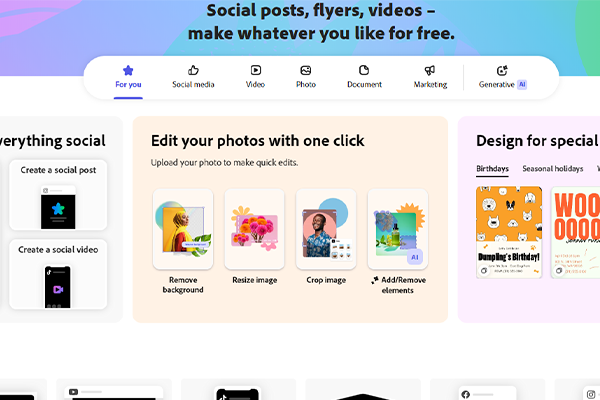The image size is (600, 400).
Task: Click multi-page icon on WOO template
Action: [x=559, y=271]
